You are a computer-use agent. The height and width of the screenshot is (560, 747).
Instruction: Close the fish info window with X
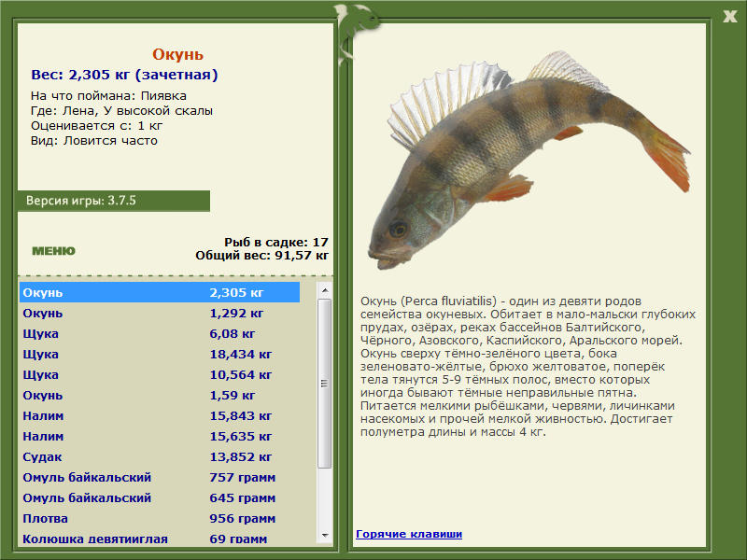(x=730, y=17)
